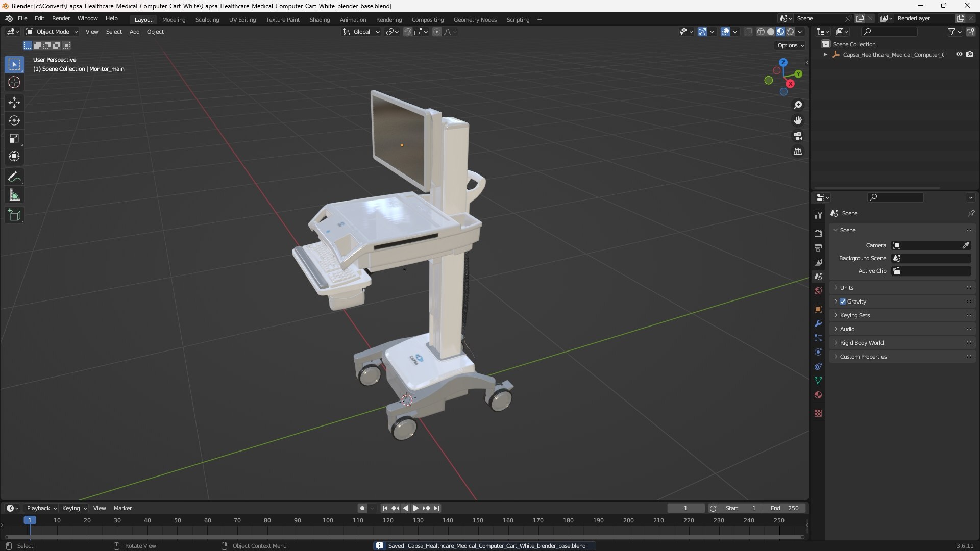Viewport: 980px width, 551px height.
Task: Activate the Scale tool
Action: (x=14, y=138)
